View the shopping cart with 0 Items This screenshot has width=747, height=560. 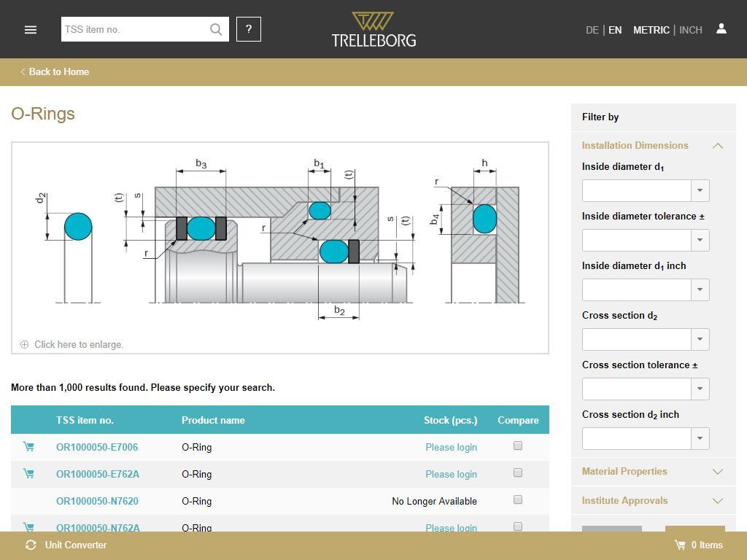pyautogui.click(x=698, y=545)
